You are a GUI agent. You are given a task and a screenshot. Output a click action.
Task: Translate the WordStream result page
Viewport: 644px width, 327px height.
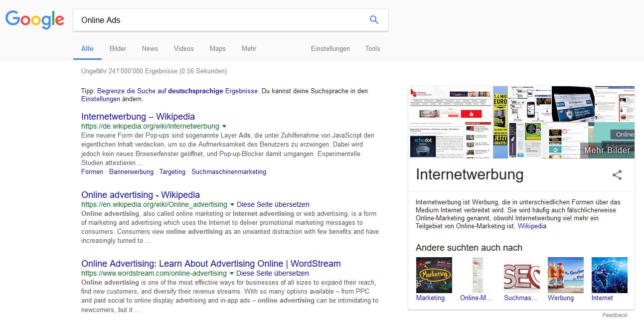tap(273, 273)
